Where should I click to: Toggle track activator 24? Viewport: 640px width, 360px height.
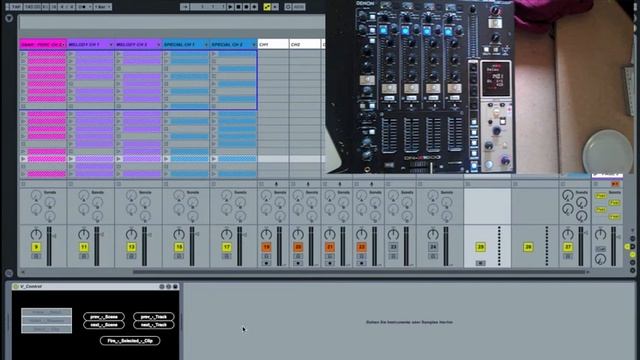coord(433,247)
